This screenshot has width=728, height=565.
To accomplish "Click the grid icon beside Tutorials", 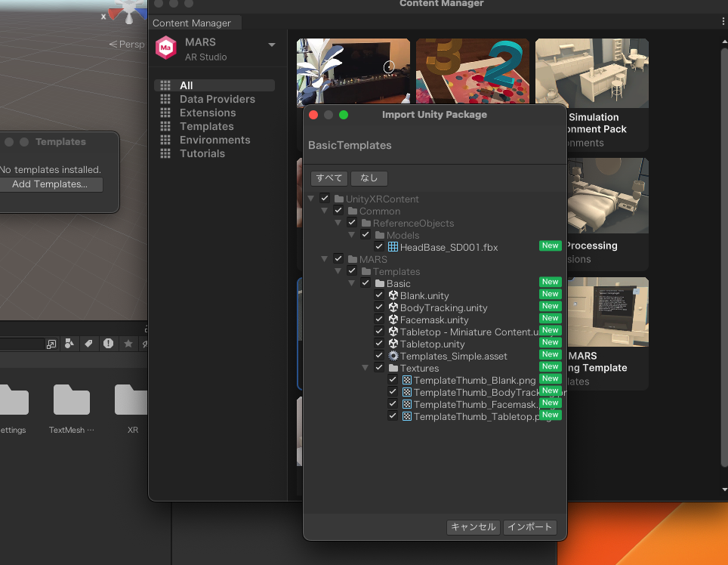I will pos(165,153).
